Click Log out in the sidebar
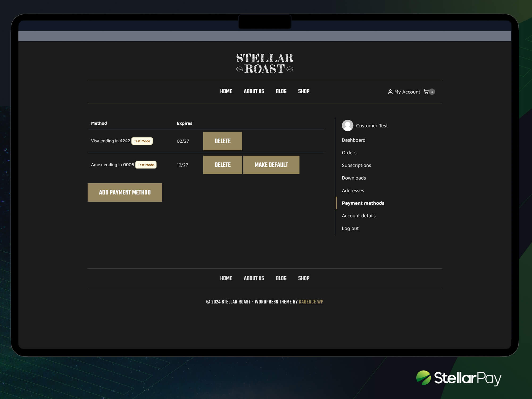532x399 pixels. 350,228
